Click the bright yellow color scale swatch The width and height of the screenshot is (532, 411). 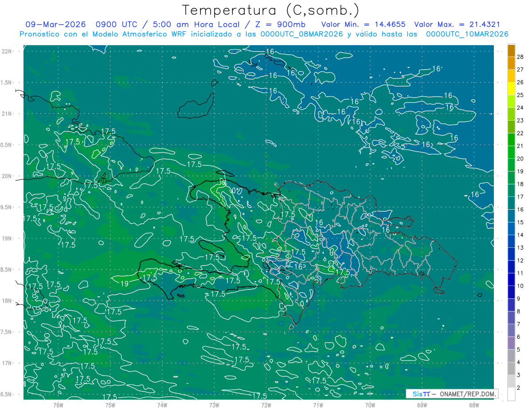point(511,89)
